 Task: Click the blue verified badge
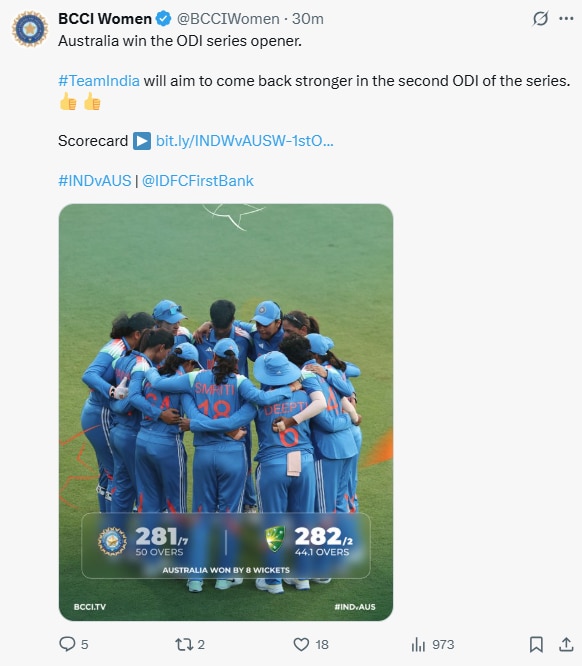coord(164,19)
